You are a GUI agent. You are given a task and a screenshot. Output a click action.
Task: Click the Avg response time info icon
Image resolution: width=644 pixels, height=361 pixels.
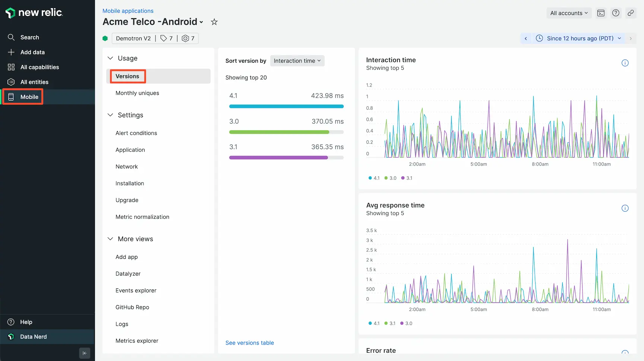pyautogui.click(x=625, y=208)
